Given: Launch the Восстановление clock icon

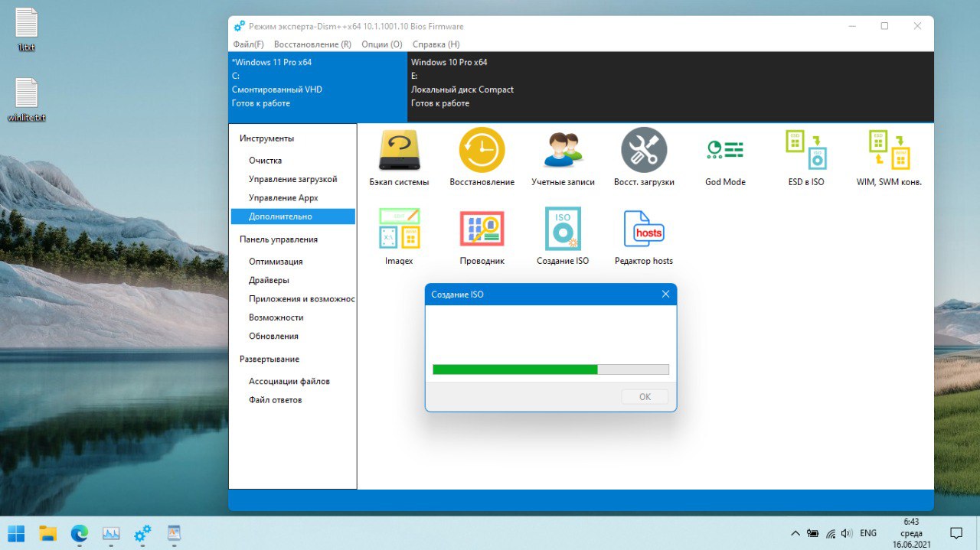Looking at the screenshot, I should 482,150.
